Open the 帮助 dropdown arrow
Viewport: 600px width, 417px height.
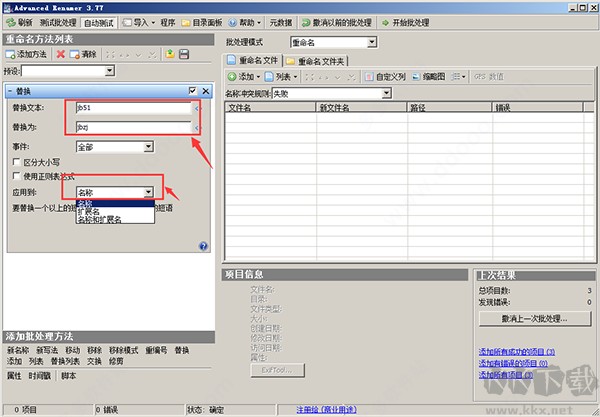coord(259,23)
